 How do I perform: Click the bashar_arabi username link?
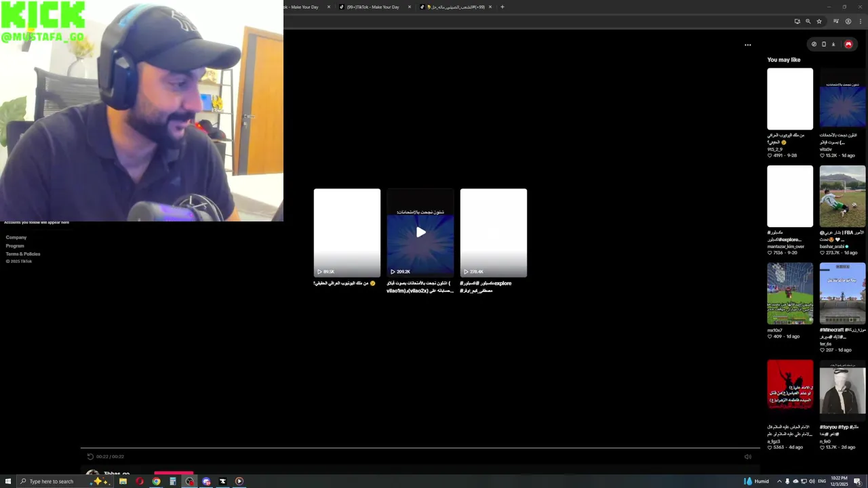[x=832, y=247]
